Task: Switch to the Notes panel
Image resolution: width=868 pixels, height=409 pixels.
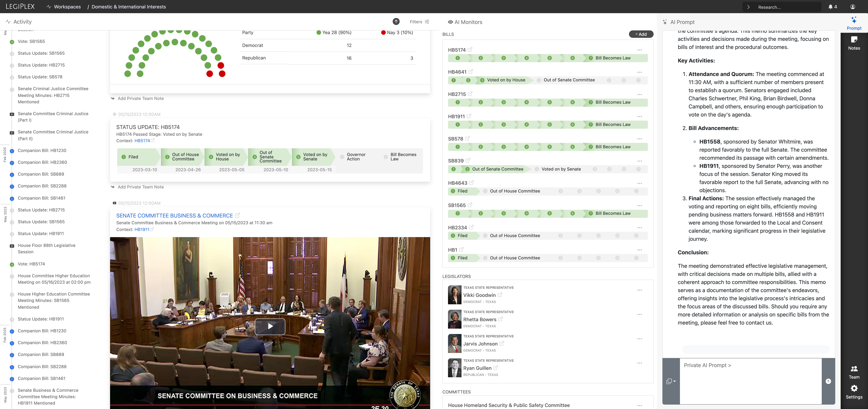Action: pyautogui.click(x=854, y=43)
